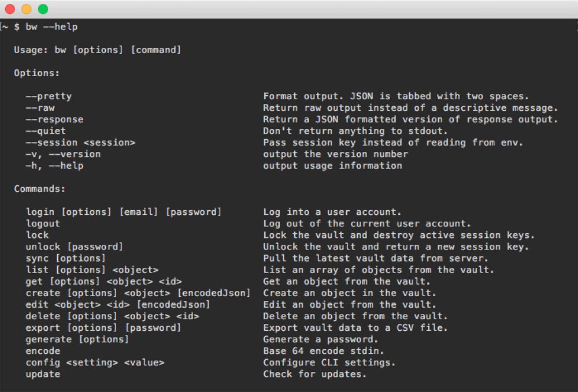578x392 pixels.
Task: Click the '--pretty' option text
Action: pyautogui.click(x=49, y=96)
